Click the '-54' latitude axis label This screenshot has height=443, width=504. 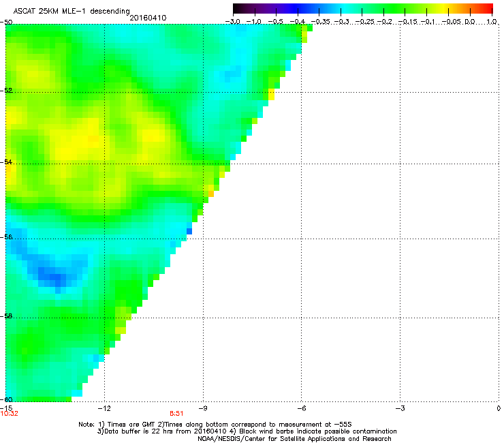(6, 162)
